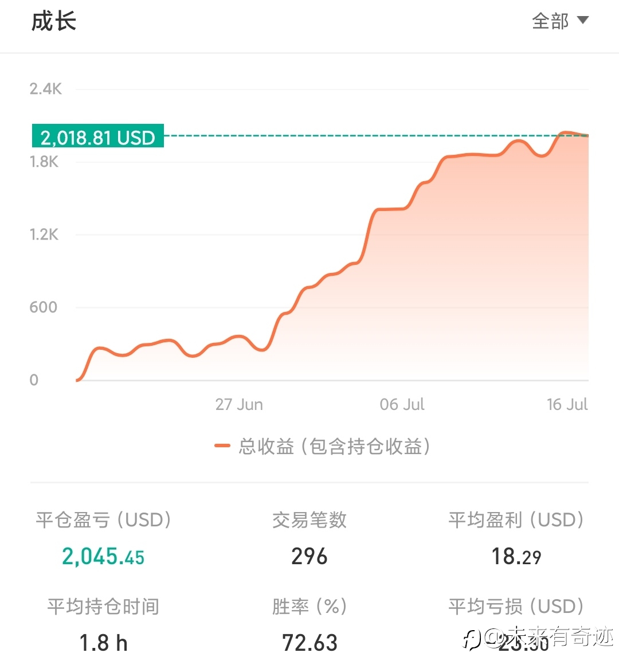The image size is (619, 672).
Task: Tap the 06 Jul date label
Action: (402, 404)
